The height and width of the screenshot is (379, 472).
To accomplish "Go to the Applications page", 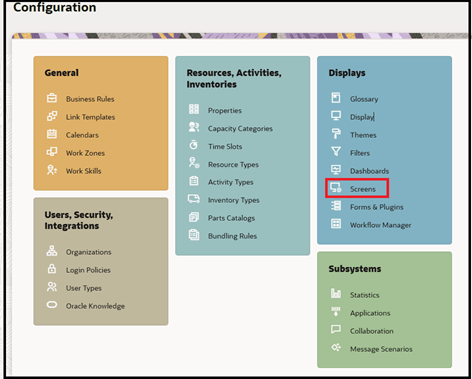I will (370, 313).
